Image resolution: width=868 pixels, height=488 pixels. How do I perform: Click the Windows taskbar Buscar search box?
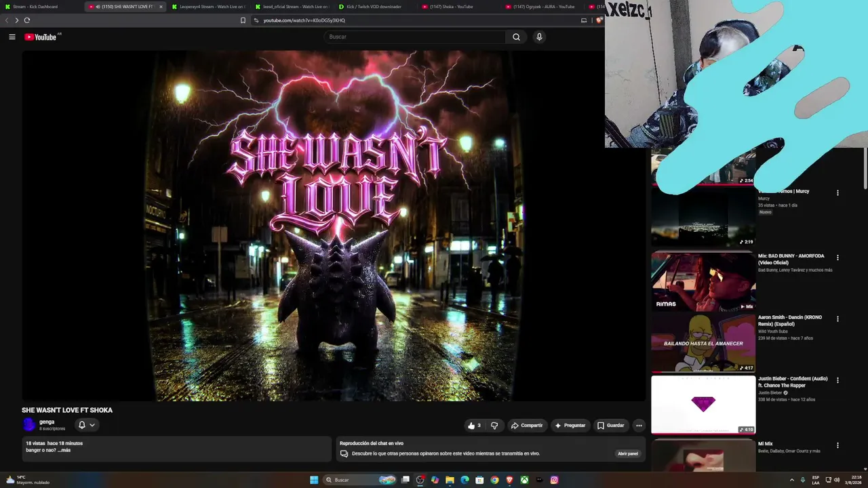click(x=359, y=480)
